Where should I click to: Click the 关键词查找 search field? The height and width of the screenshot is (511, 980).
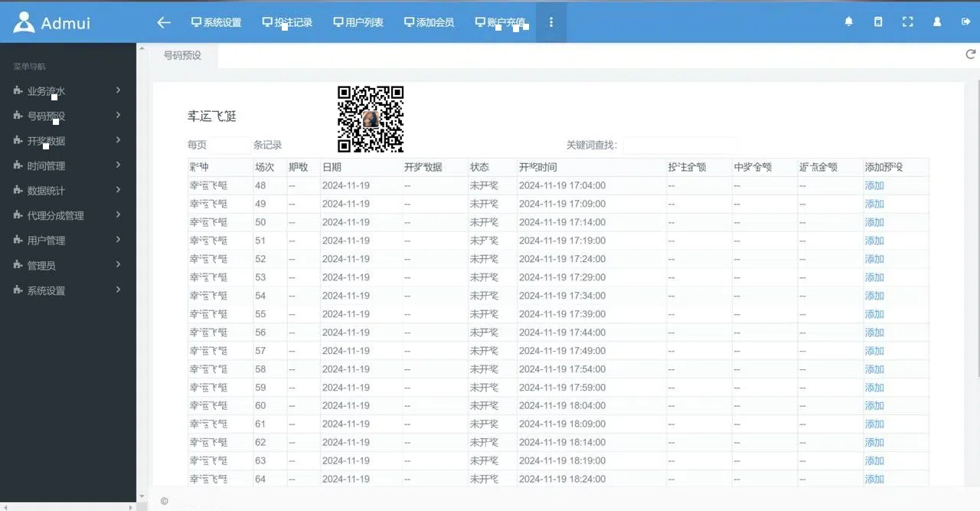click(x=680, y=145)
